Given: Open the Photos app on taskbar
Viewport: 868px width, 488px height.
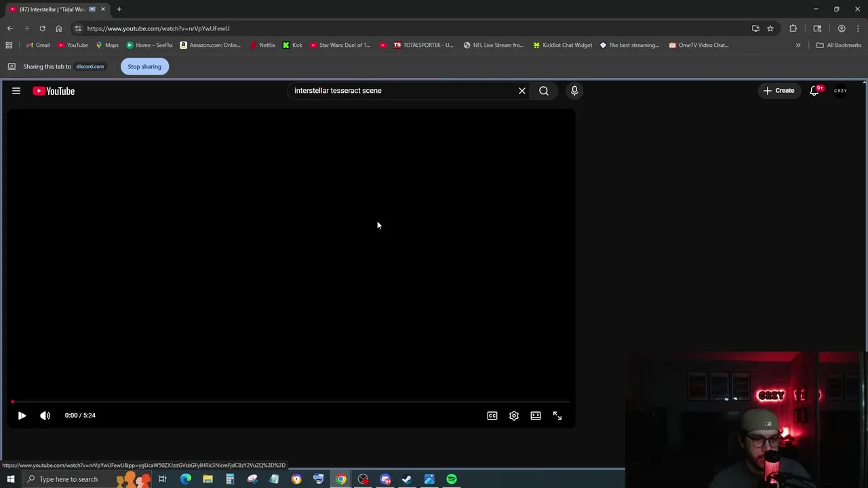Looking at the screenshot, I should (x=429, y=479).
